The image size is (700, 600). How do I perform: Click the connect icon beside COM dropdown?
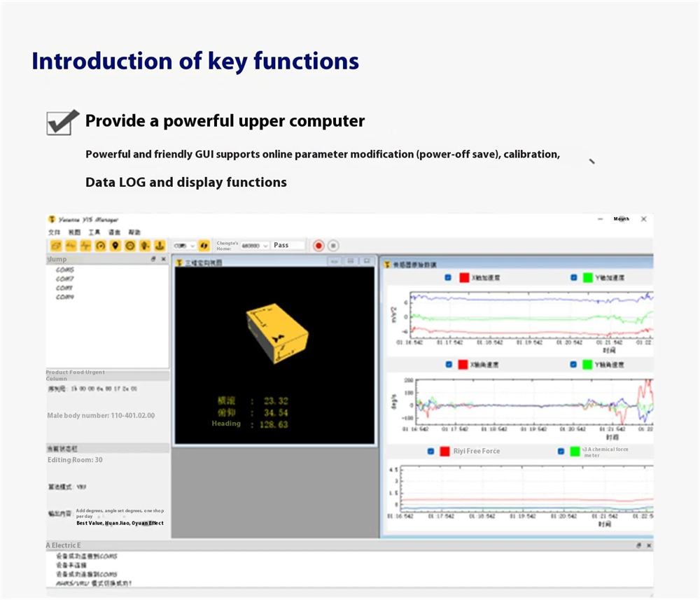204,246
